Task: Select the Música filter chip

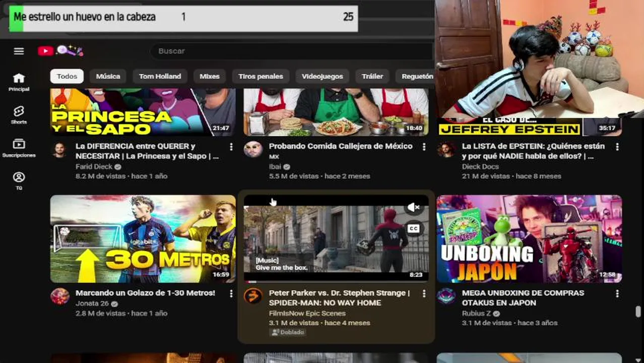Action: pos(108,76)
